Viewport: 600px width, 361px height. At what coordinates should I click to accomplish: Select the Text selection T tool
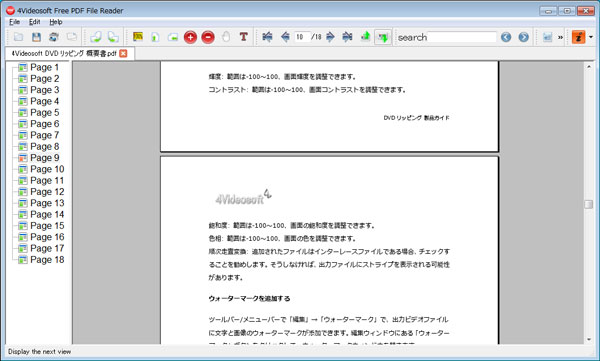click(243, 37)
